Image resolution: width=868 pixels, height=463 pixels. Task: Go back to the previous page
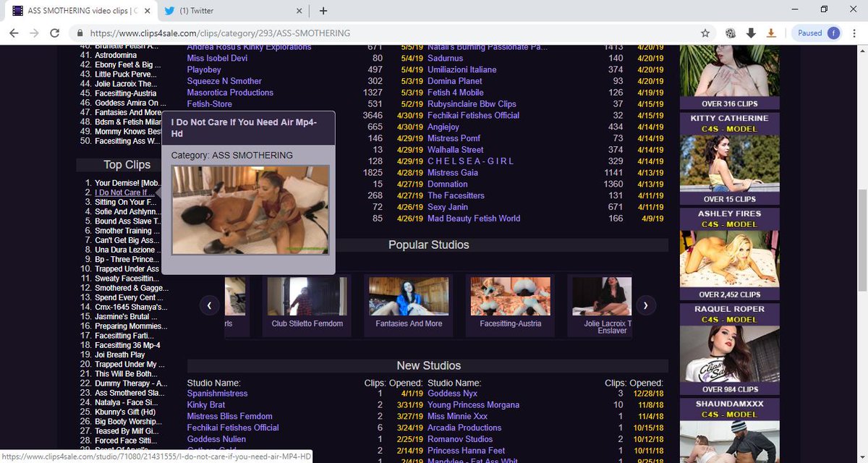coord(15,33)
